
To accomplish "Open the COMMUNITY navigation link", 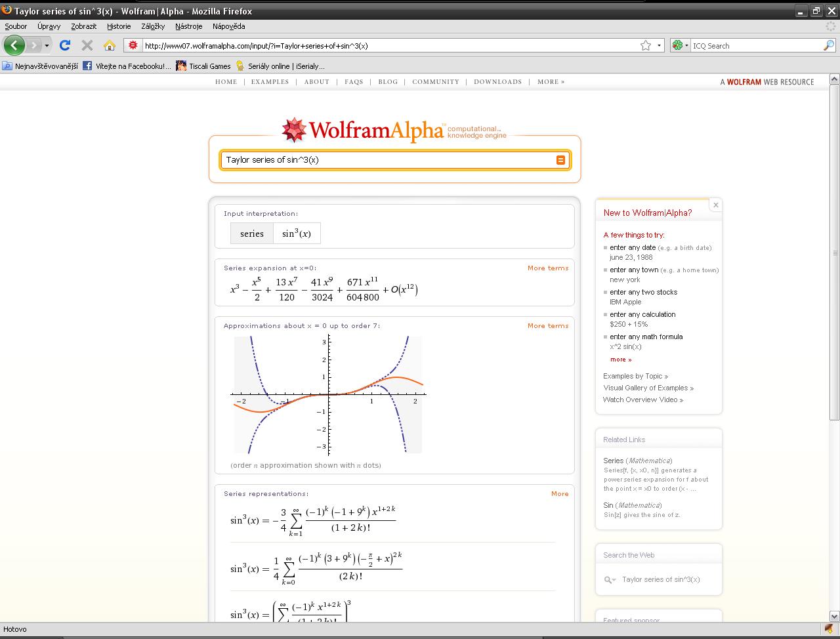I will pyautogui.click(x=436, y=82).
